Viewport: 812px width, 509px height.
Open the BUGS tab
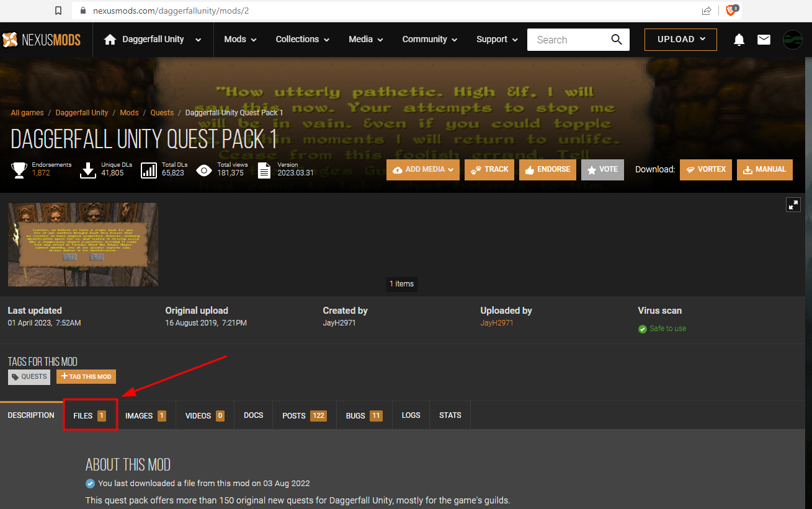coord(364,415)
